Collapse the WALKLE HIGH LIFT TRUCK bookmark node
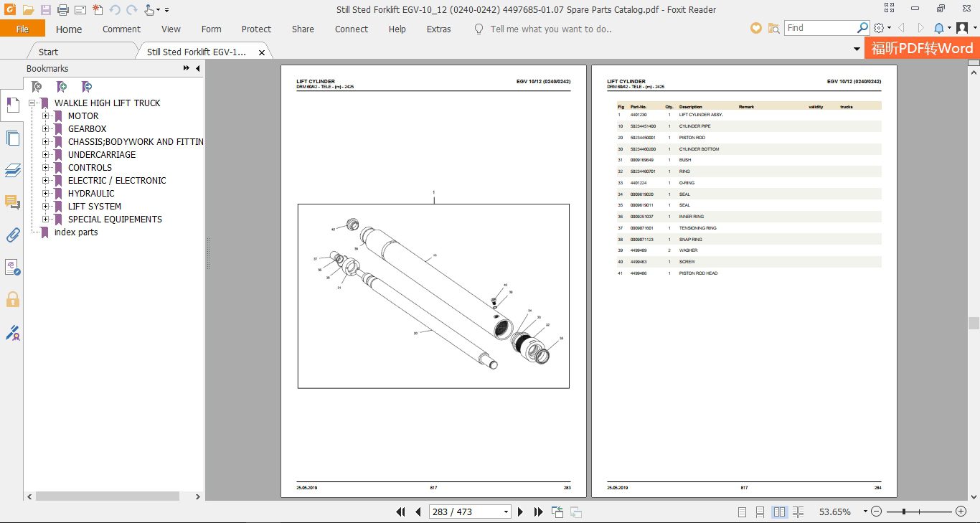Image resolution: width=980 pixels, height=523 pixels. coord(32,103)
